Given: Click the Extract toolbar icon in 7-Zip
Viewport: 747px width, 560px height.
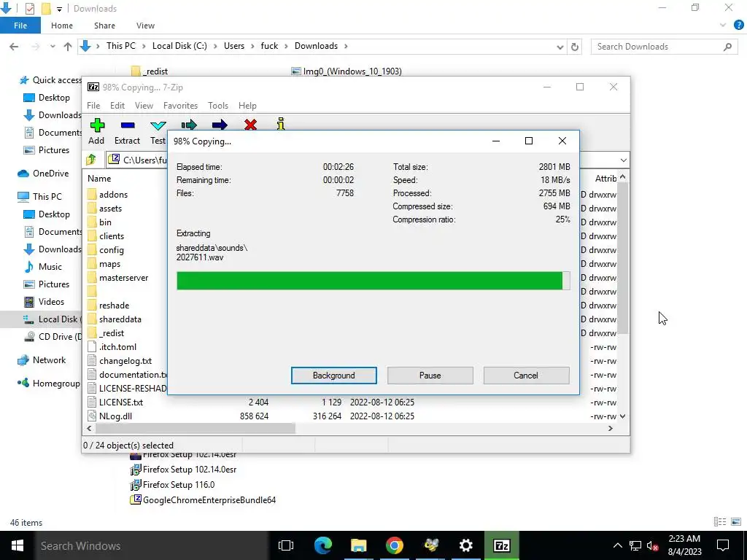Looking at the screenshot, I should pyautogui.click(x=127, y=125).
